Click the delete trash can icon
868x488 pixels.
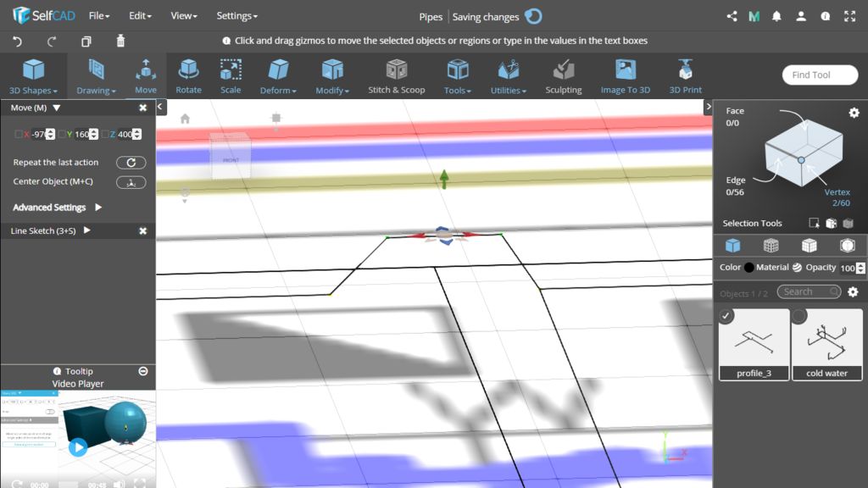point(120,41)
